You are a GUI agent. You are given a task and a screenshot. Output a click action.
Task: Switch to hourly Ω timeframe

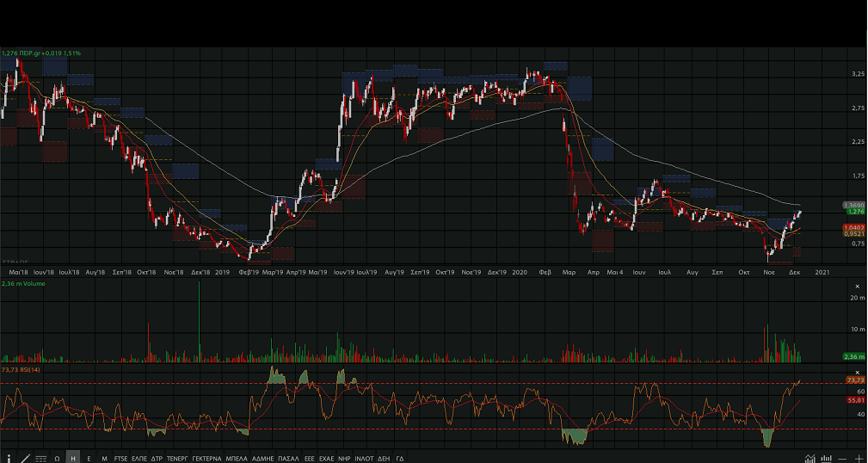point(57,458)
